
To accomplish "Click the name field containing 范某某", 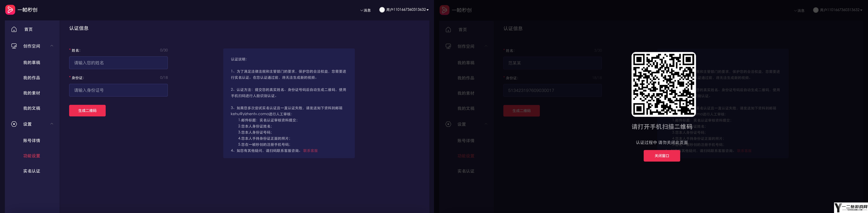I will tap(553, 63).
